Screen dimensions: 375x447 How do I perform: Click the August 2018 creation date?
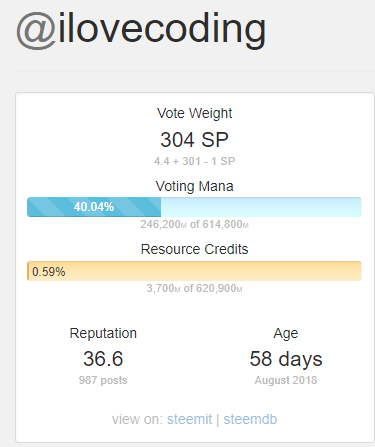coord(286,380)
